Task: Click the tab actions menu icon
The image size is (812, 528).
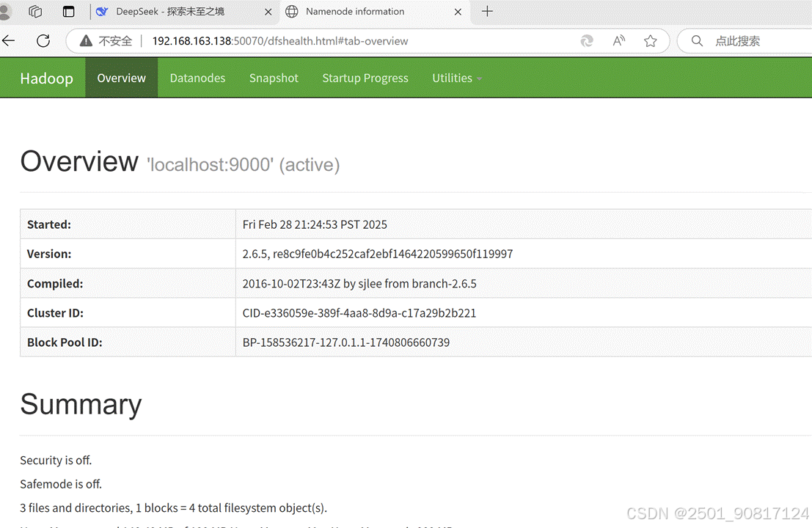Action: point(68,11)
